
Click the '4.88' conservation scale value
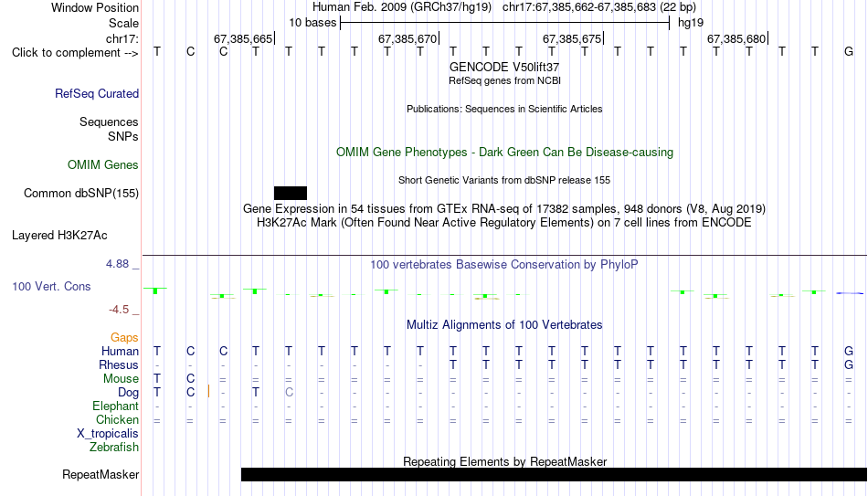[117, 264]
